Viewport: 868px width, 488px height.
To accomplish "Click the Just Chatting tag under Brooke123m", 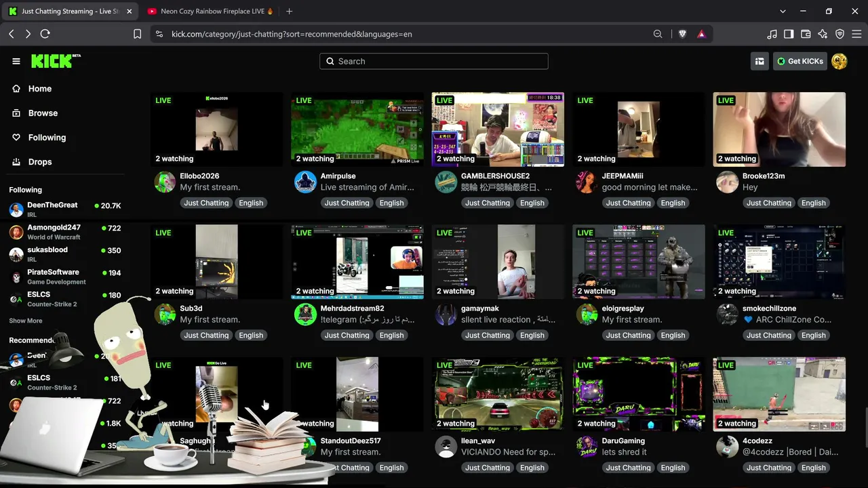I will tap(769, 203).
